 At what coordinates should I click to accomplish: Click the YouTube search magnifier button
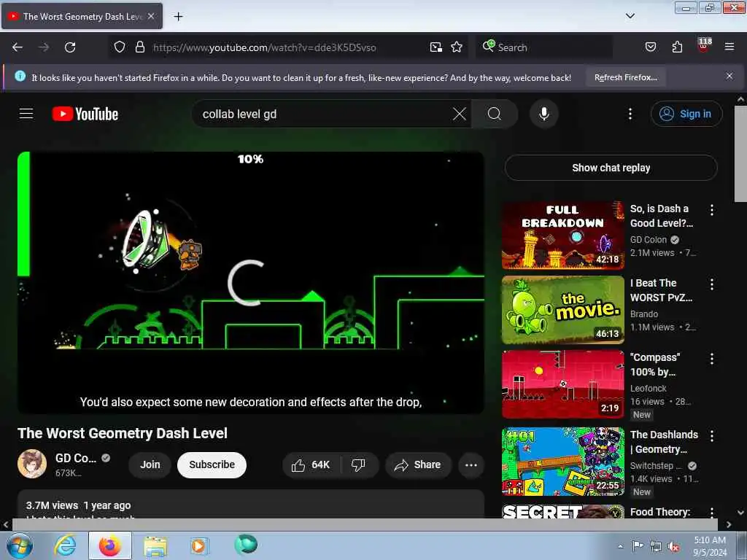pos(495,114)
